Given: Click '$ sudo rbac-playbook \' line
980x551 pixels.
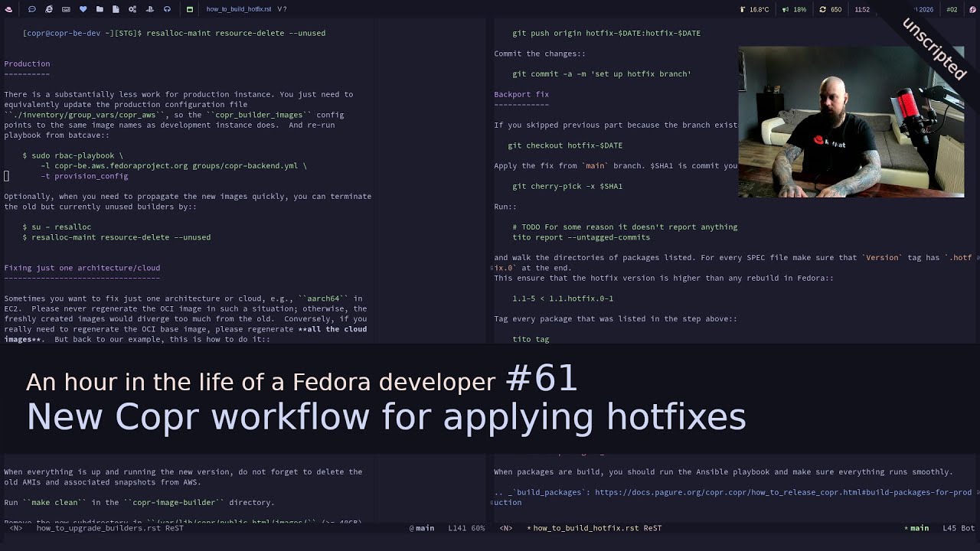Looking at the screenshot, I should 73,155.
